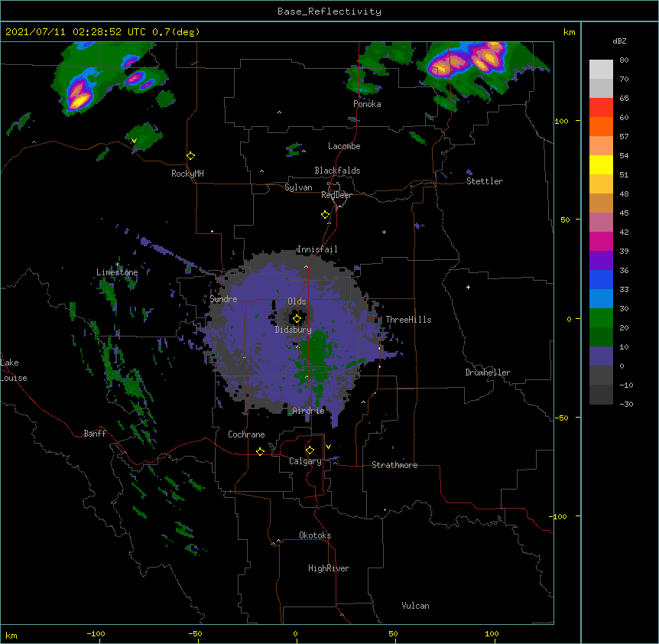Select the light orange 54-57 dBZ swatch

601,146
